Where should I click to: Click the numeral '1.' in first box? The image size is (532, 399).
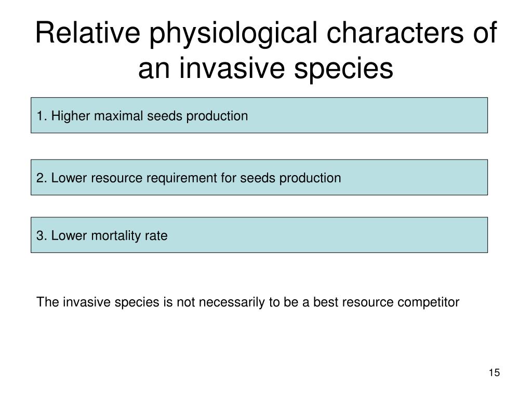[x=42, y=116]
